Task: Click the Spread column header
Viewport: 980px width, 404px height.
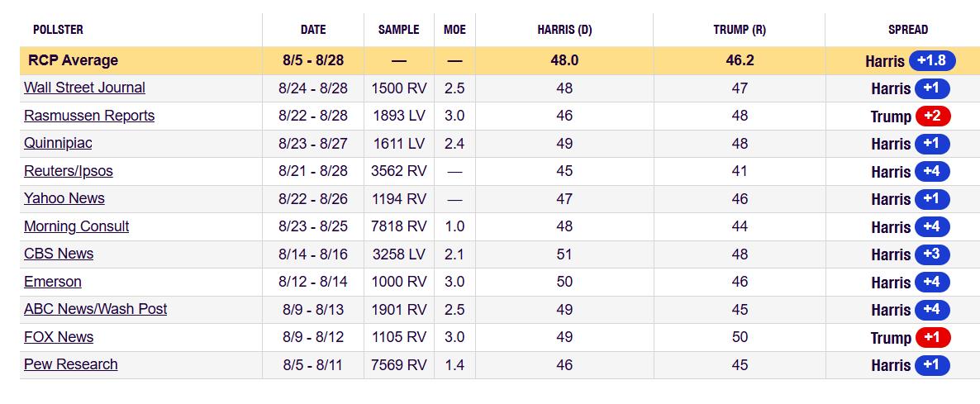Action: [908, 30]
